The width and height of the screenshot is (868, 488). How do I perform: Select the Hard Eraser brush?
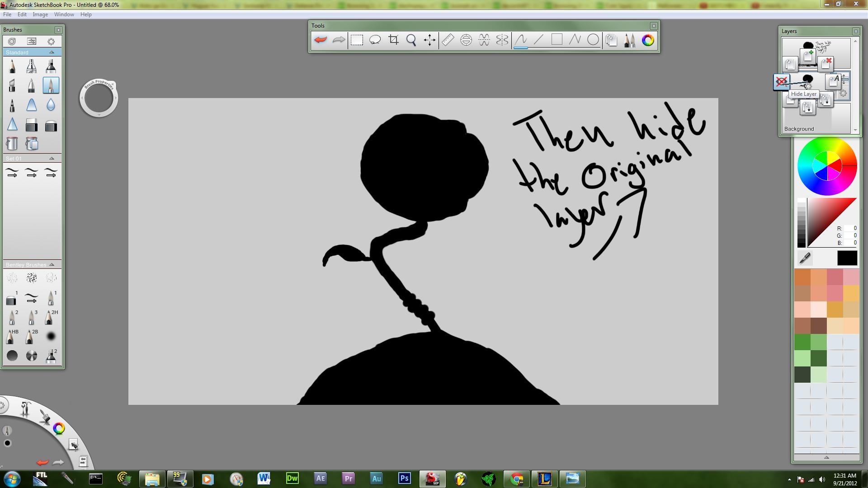point(31,125)
